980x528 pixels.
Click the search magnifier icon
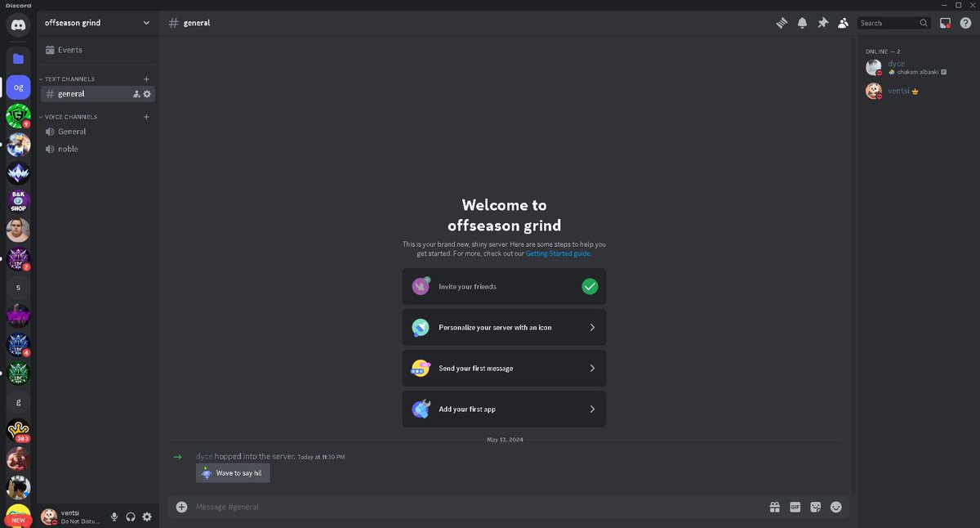point(924,23)
